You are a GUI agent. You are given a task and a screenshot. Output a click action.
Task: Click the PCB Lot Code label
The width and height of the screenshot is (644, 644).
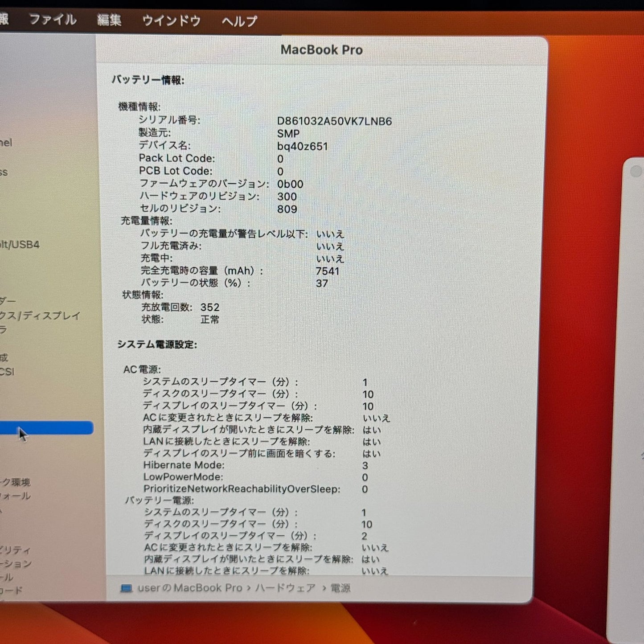176,171
